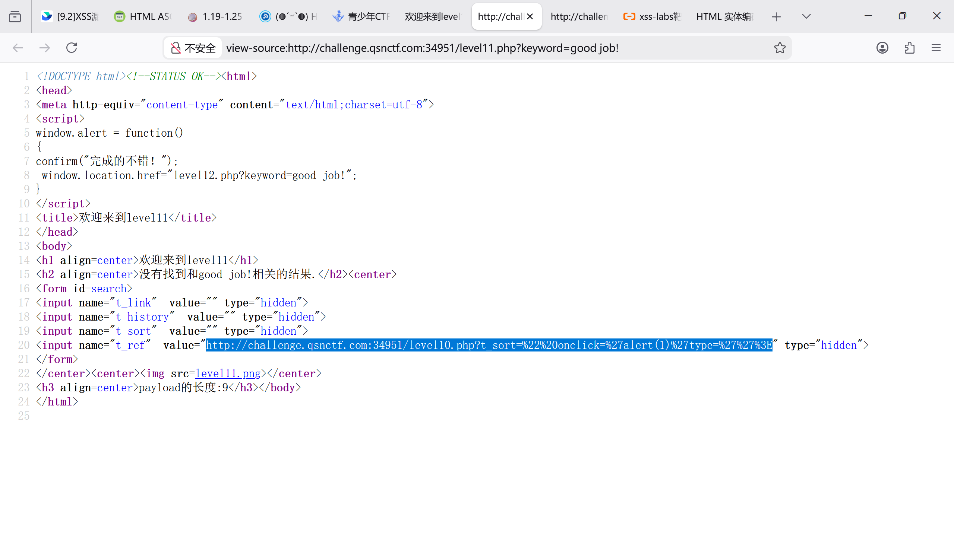Image resolution: width=954 pixels, height=560 pixels.
Task: Close the active http://chall tab
Action: pos(530,17)
